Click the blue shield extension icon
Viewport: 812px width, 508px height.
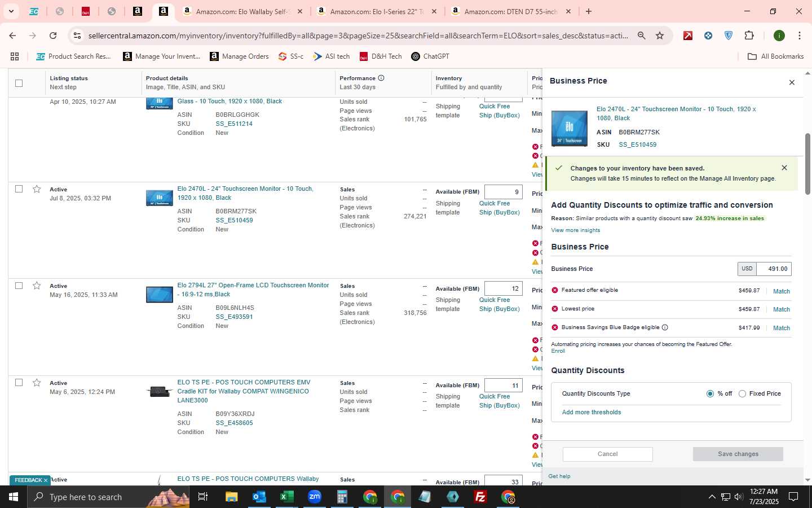(x=729, y=36)
